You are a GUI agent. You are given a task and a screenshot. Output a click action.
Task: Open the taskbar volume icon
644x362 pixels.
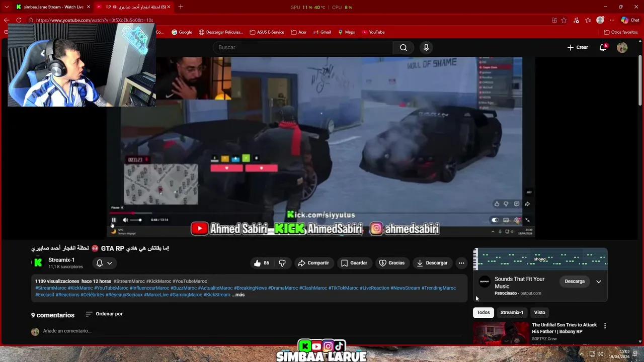[x=600, y=354]
